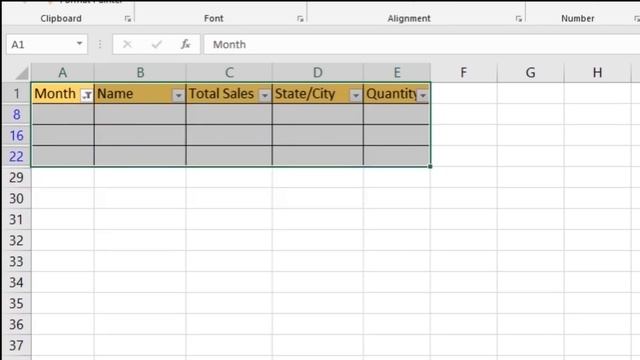Click the Alignment group label

pyautogui.click(x=409, y=18)
